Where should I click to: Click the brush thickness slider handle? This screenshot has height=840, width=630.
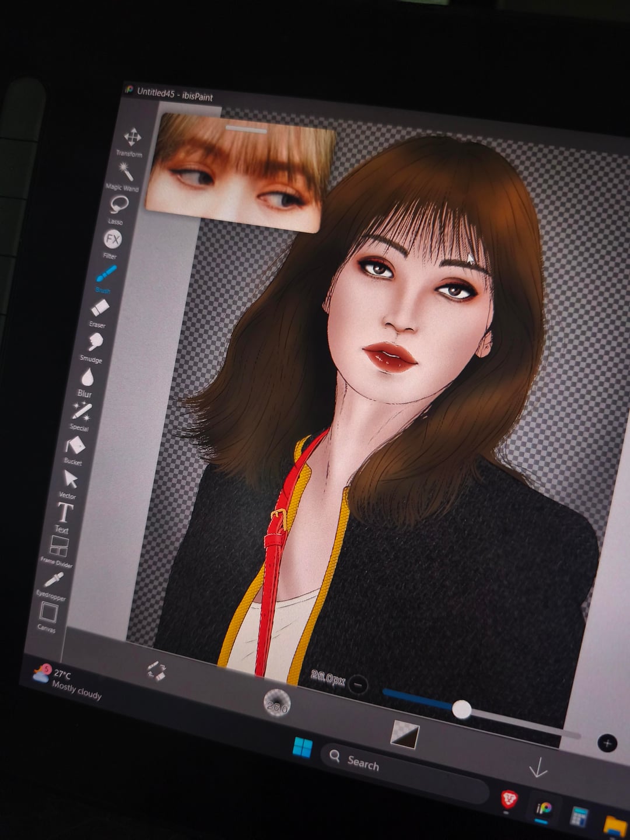[x=461, y=709]
